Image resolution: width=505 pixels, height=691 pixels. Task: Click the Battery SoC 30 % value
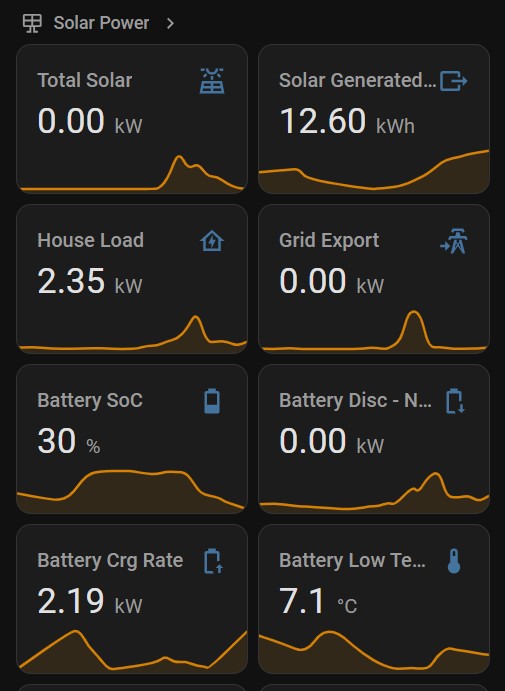[69, 441]
